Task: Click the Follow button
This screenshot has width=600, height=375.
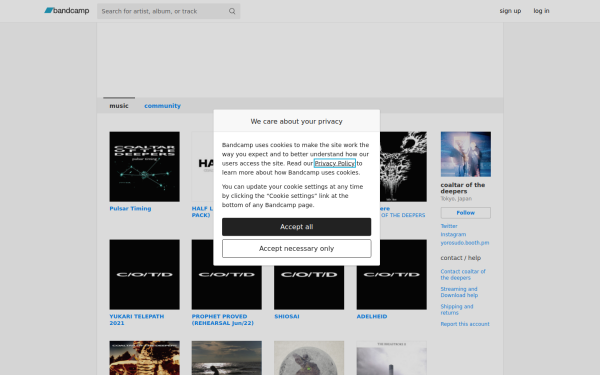Action: pos(466,213)
